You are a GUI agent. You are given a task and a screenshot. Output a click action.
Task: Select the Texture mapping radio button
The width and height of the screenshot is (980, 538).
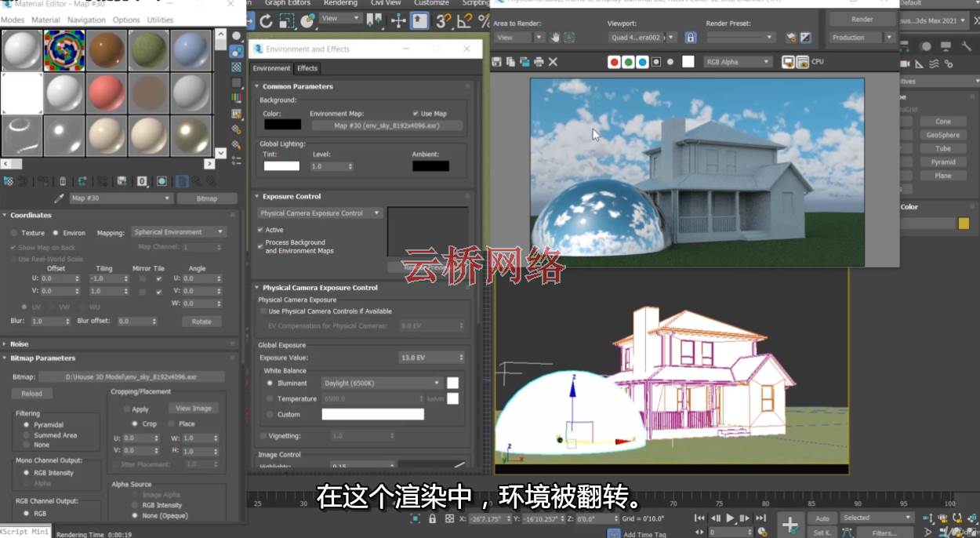14,233
